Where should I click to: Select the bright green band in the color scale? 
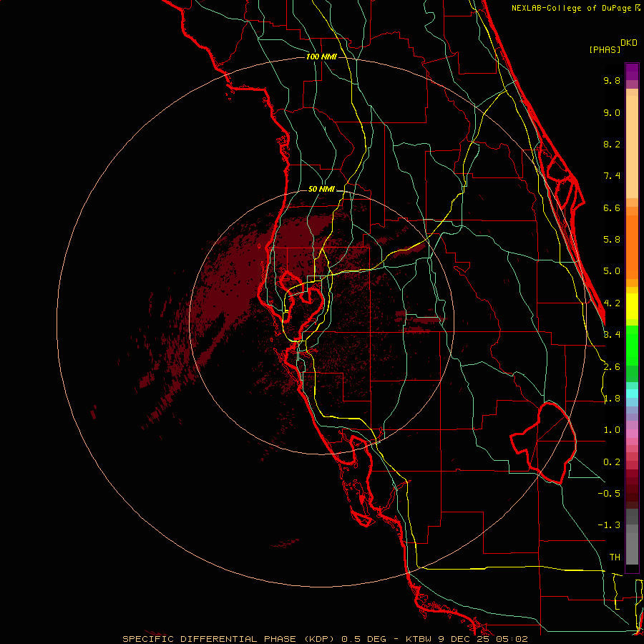632,345
